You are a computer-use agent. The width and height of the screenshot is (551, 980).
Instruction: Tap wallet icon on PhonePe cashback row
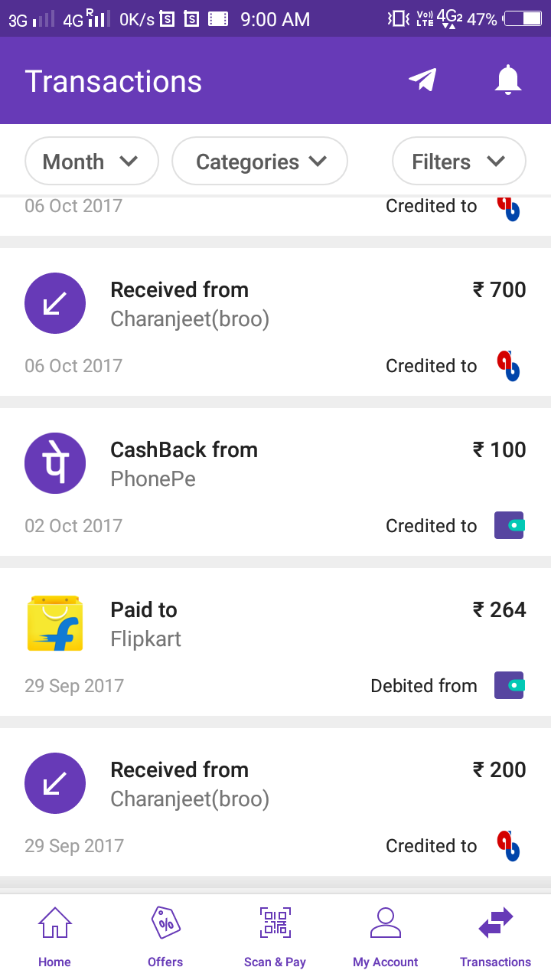[x=509, y=525]
